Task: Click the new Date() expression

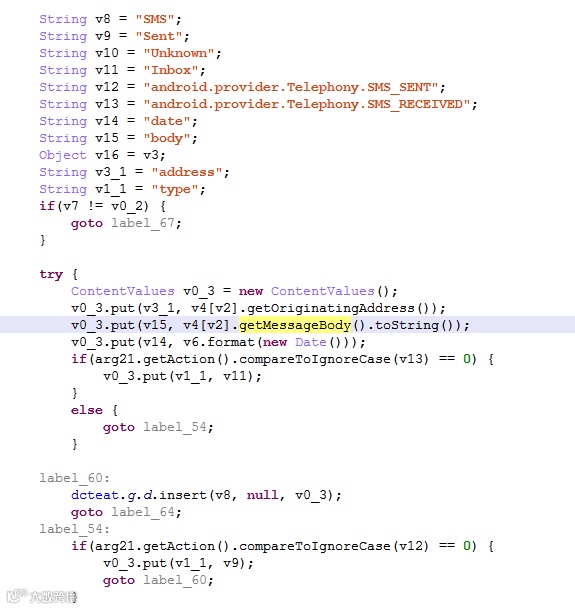Action: tap(302, 342)
